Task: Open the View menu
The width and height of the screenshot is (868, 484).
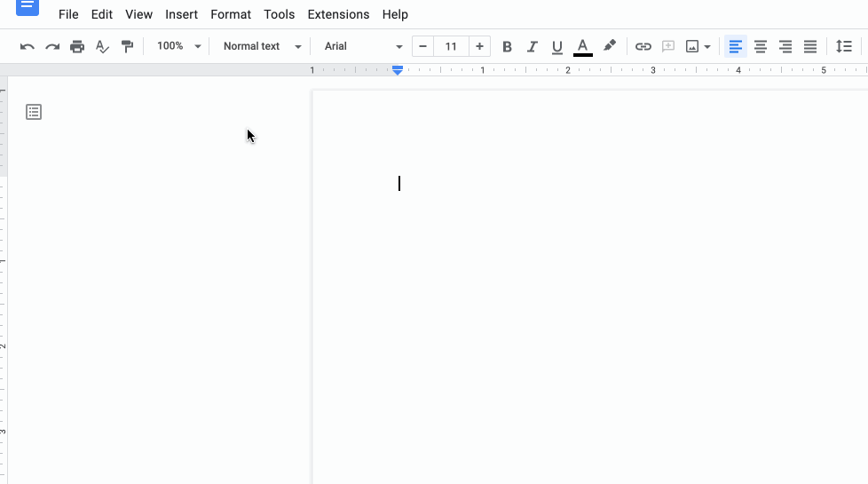Action: [x=139, y=14]
